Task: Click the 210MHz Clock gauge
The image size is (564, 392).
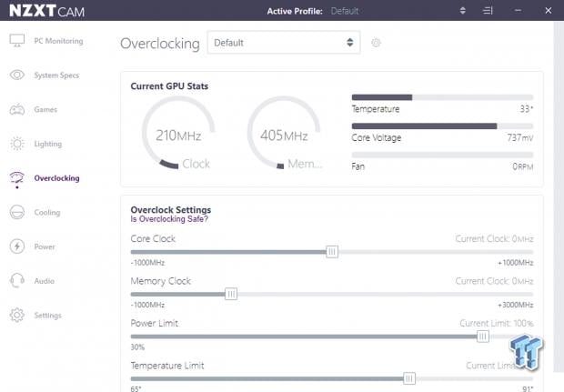Action: 178,133
